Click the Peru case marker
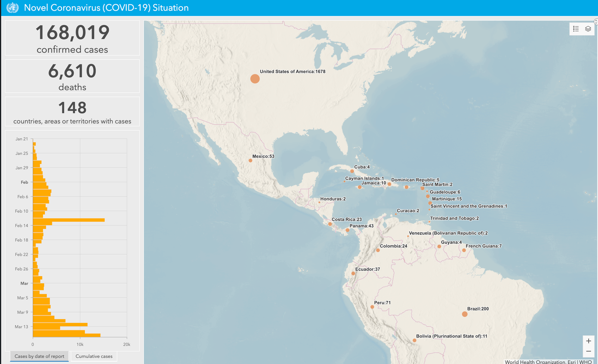 372,307
